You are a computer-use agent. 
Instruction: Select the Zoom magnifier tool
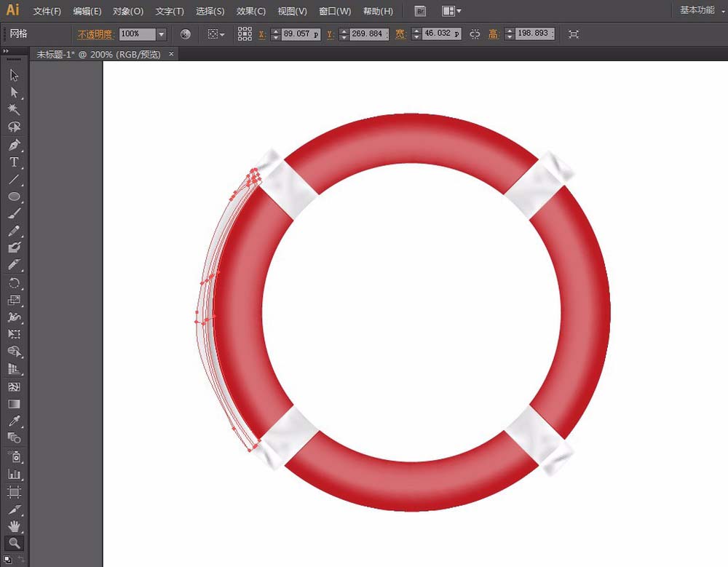pyautogui.click(x=14, y=543)
